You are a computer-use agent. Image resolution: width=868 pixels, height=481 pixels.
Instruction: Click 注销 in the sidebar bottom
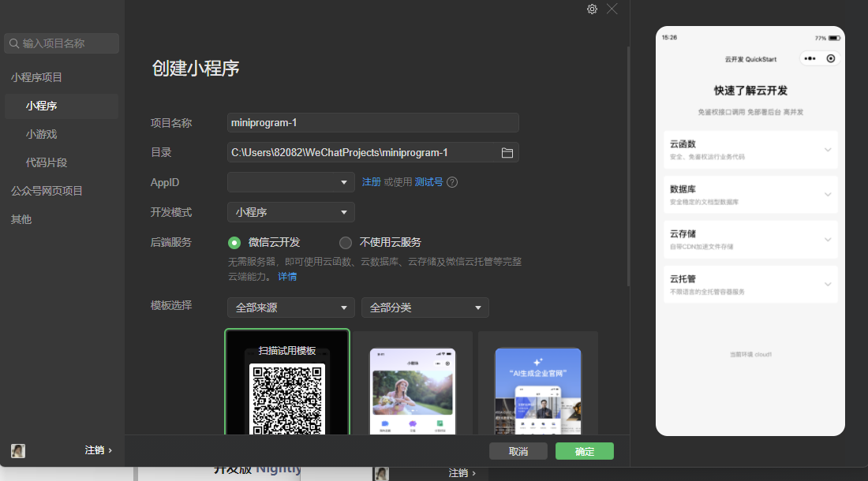pyautogui.click(x=98, y=450)
